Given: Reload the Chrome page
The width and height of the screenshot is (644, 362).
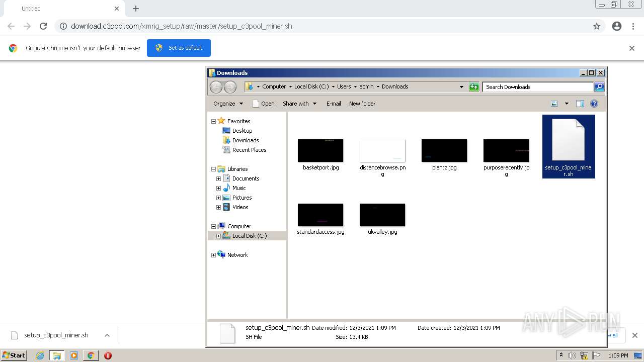Looking at the screenshot, I should click(43, 26).
